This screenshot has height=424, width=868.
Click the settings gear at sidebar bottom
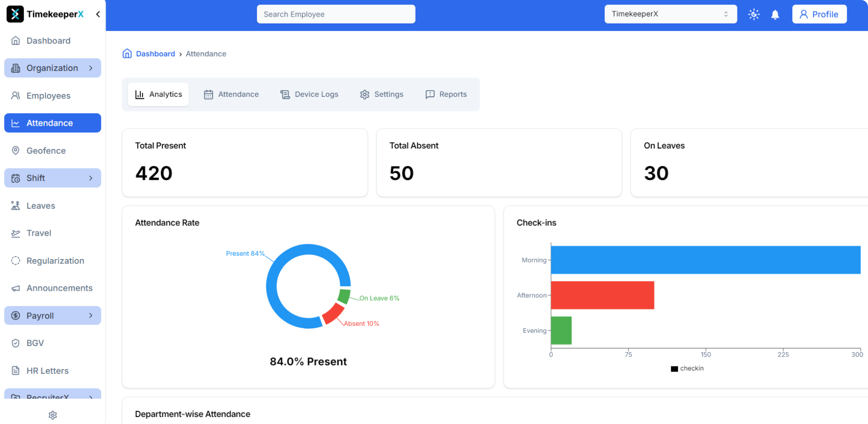tap(53, 415)
